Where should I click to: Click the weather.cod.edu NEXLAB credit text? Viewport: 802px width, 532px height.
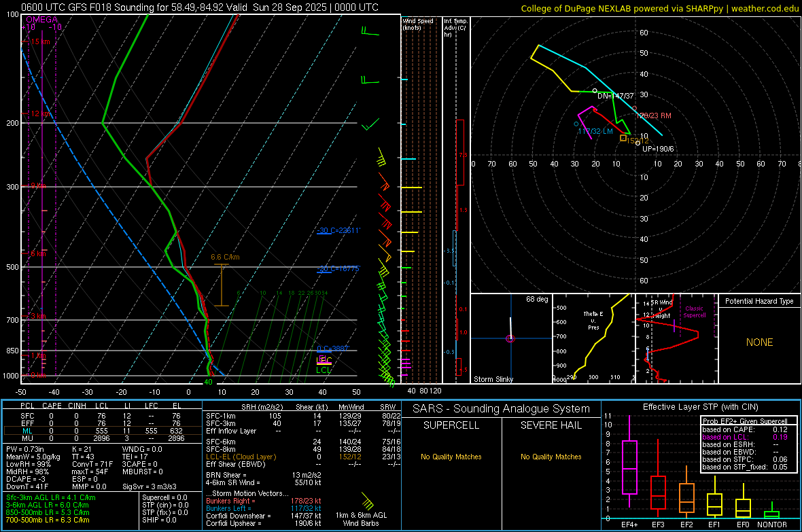659,8
